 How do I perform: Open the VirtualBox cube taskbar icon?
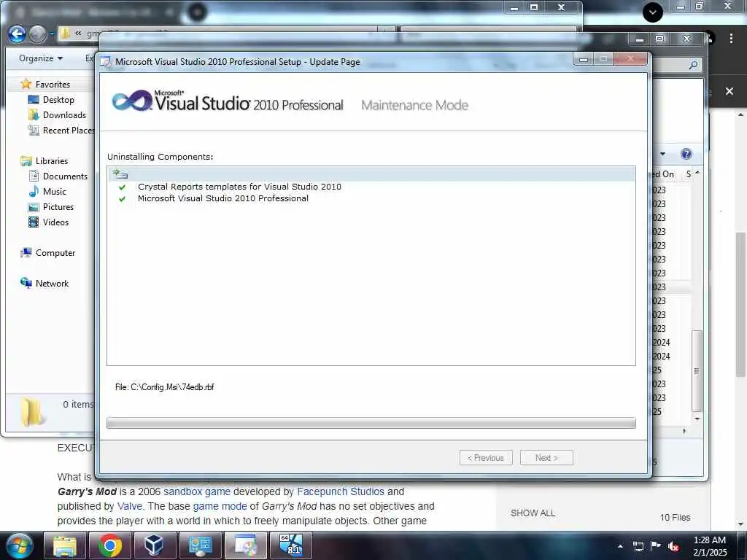coord(155,545)
